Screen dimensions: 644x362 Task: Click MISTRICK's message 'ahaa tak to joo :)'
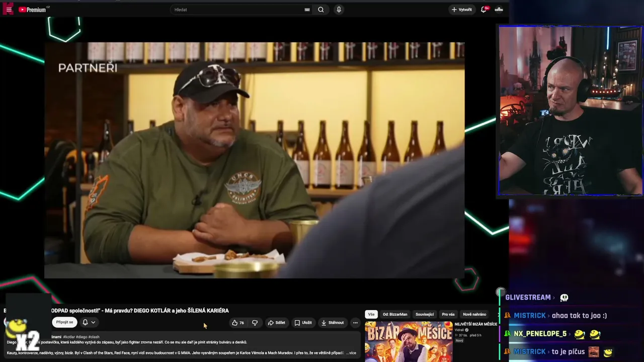579,315
